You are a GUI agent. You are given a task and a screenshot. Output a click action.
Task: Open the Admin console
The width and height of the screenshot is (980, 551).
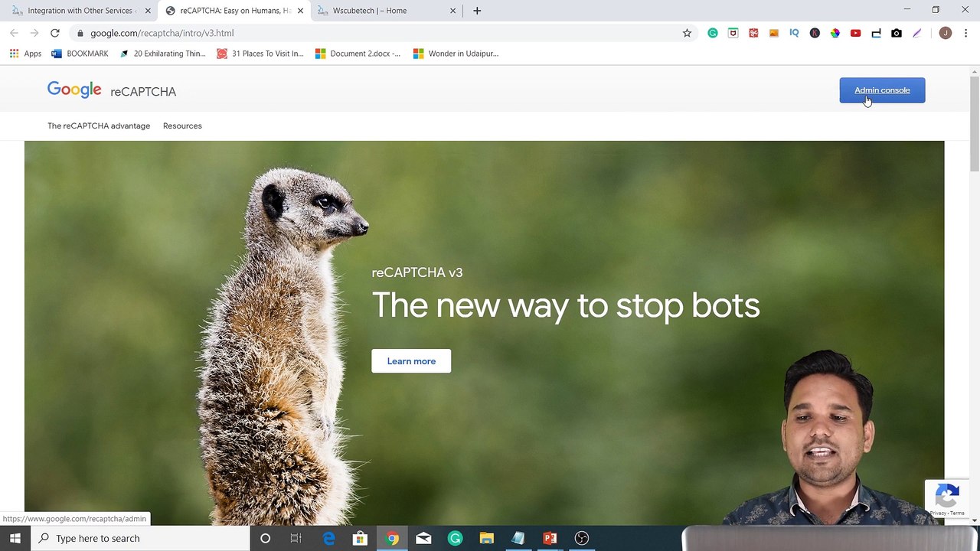coord(882,90)
